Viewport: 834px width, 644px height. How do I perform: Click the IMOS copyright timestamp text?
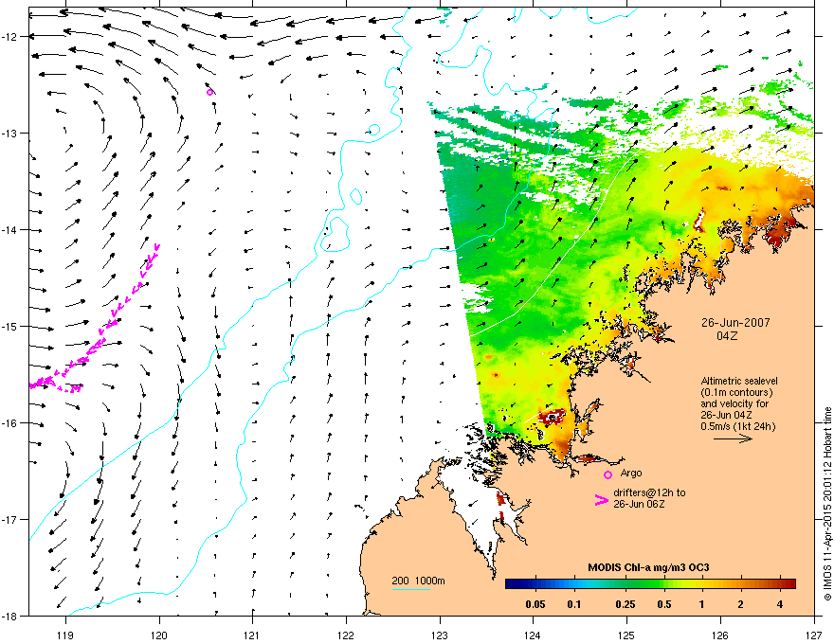(x=827, y=504)
